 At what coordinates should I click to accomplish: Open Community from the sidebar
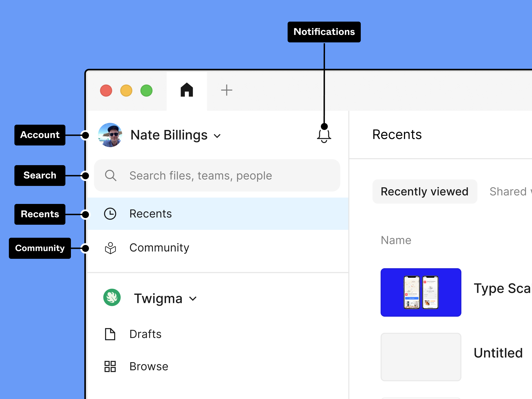159,248
